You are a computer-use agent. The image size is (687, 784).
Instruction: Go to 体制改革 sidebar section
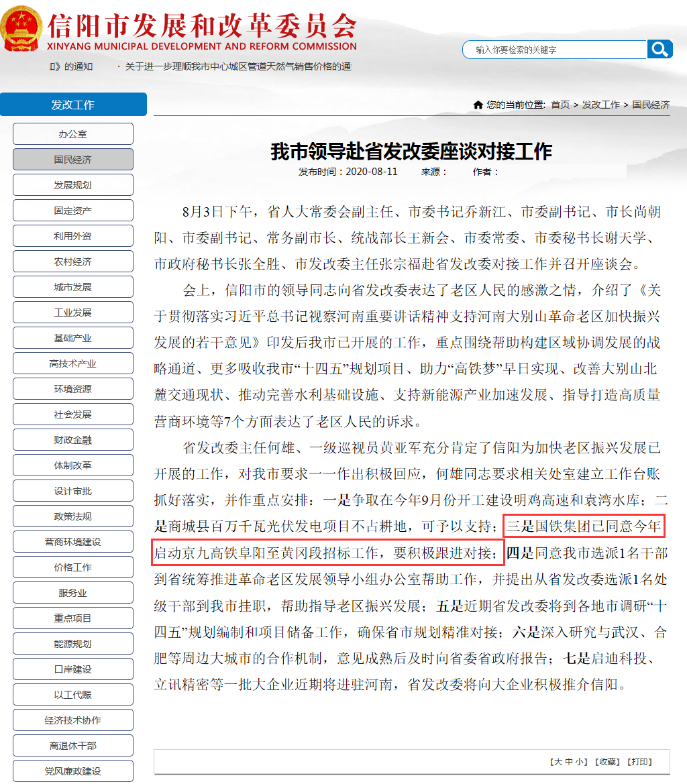[73, 465]
